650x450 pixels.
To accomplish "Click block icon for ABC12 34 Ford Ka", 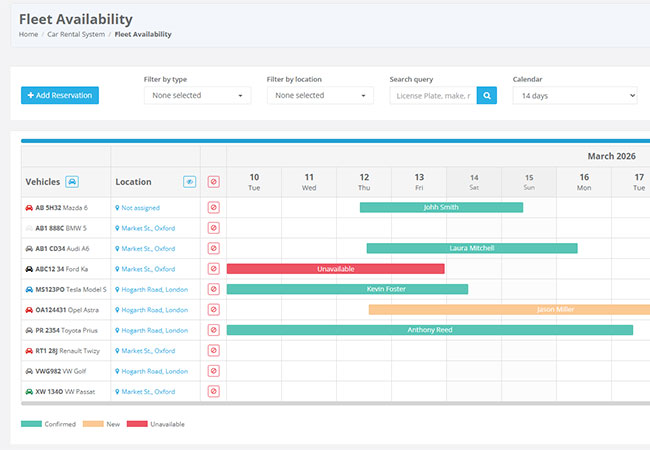I will [213, 269].
